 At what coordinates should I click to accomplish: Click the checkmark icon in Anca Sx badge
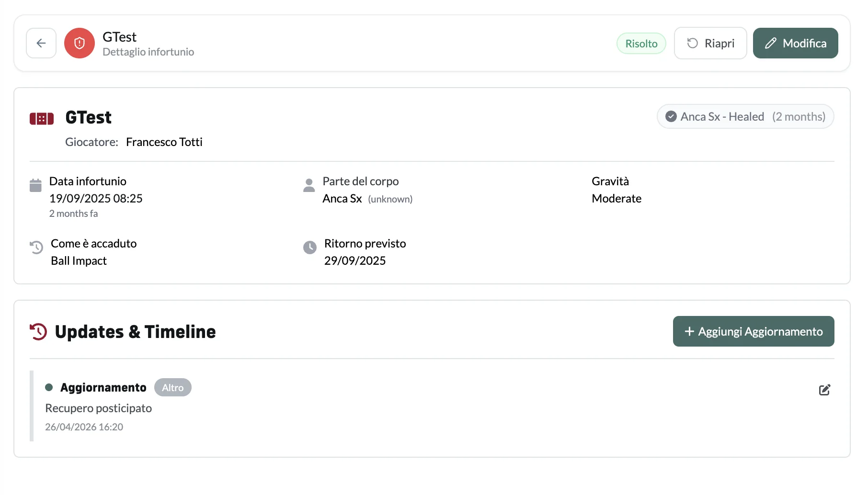671,116
